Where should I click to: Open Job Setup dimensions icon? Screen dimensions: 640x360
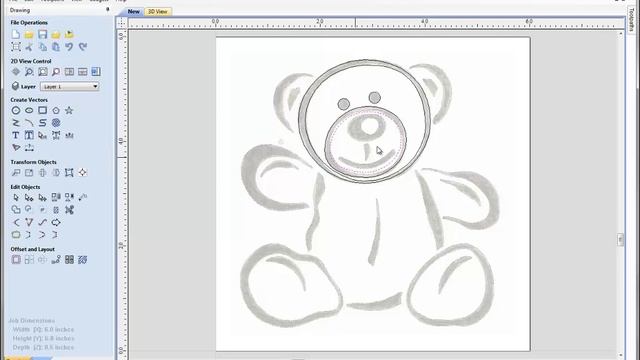point(16,47)
